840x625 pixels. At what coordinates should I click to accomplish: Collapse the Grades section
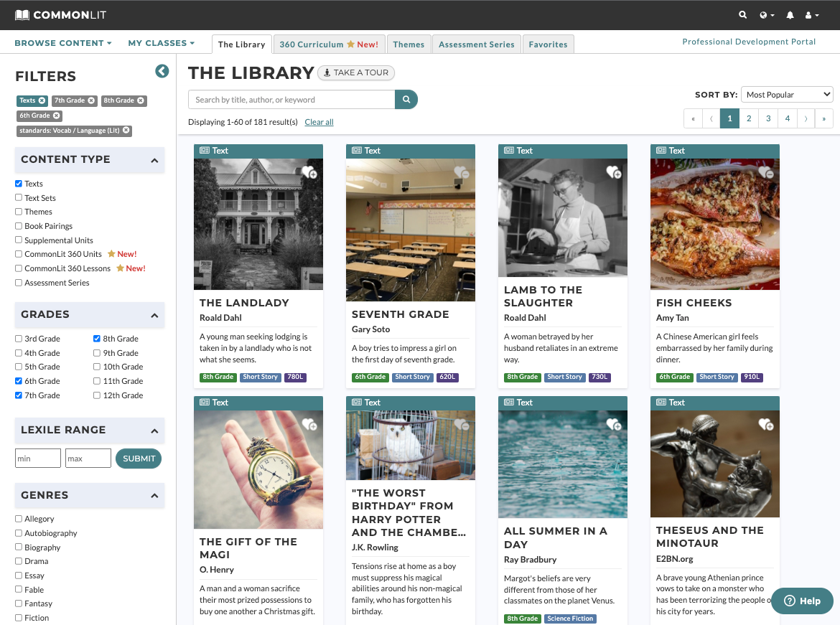[x=154, y=315]
